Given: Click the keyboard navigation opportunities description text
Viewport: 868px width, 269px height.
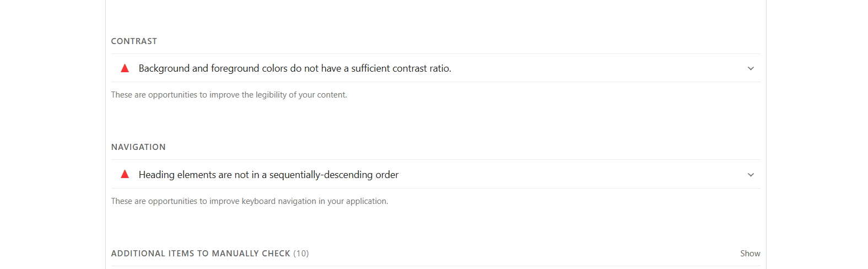Looking at the screenshot, I should (x=249, y=201).
